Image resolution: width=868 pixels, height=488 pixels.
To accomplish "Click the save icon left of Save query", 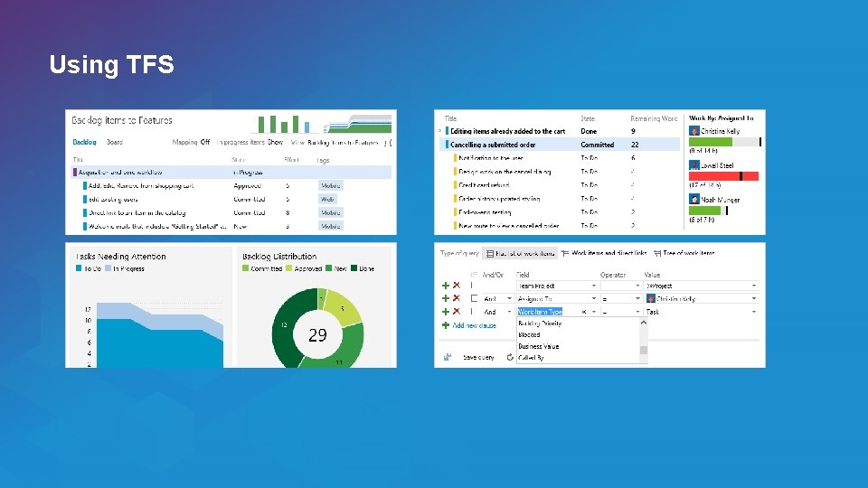I will pyautogui.click(x=448, y=358).
